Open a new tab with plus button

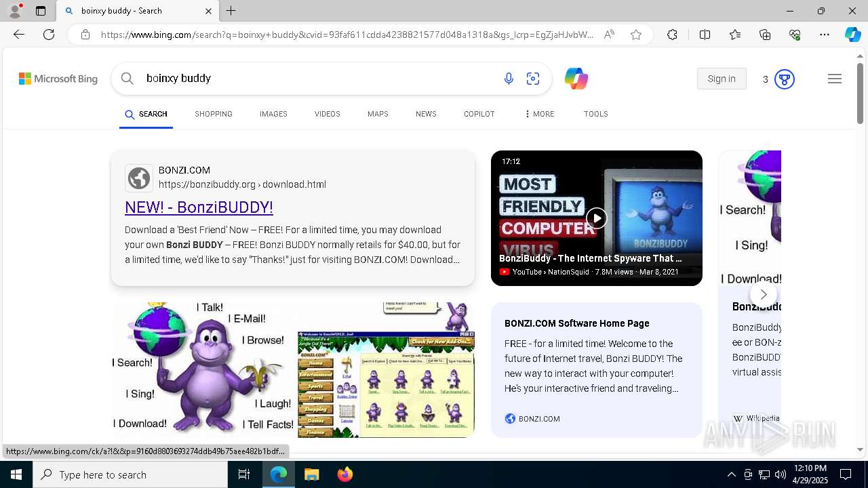pyautogui.click(x=231, y=11)
